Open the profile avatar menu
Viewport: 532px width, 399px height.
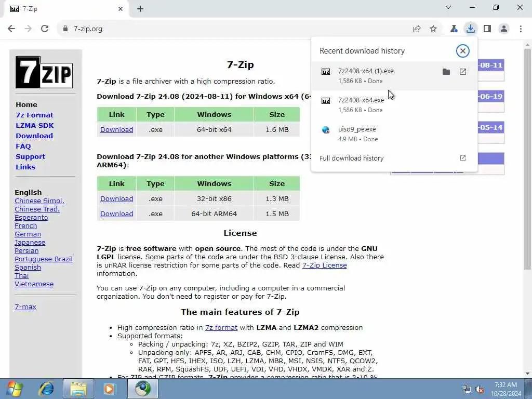[504, 29]
